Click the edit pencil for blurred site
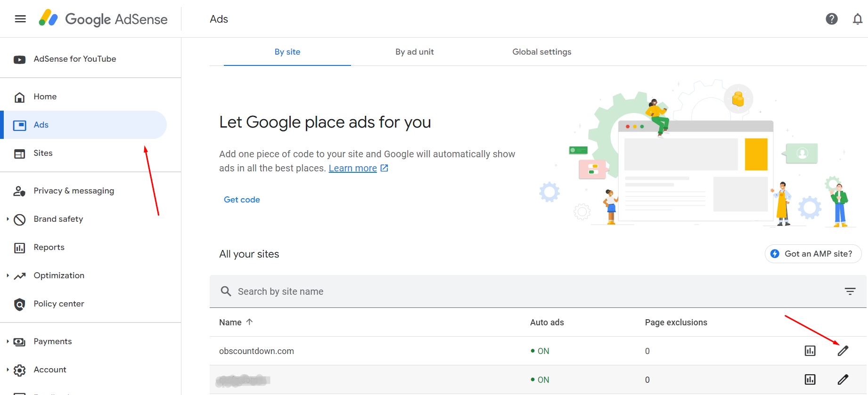 coord(843,379)
